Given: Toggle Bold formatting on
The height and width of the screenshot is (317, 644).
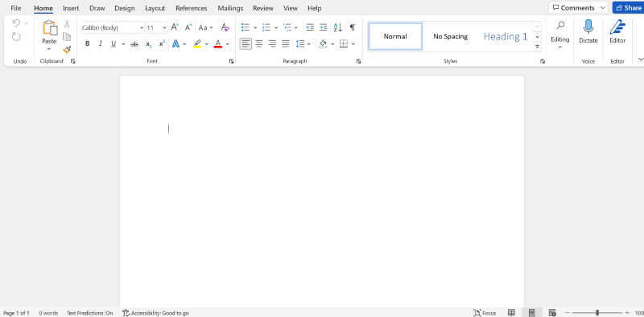Looking at the screenshot, I should (x=88, y=44).
